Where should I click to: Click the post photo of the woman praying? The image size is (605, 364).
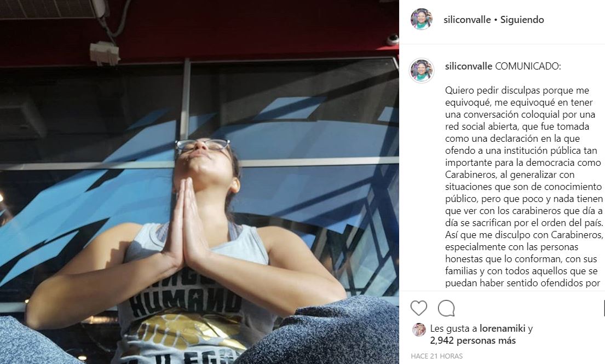(199, 182)
